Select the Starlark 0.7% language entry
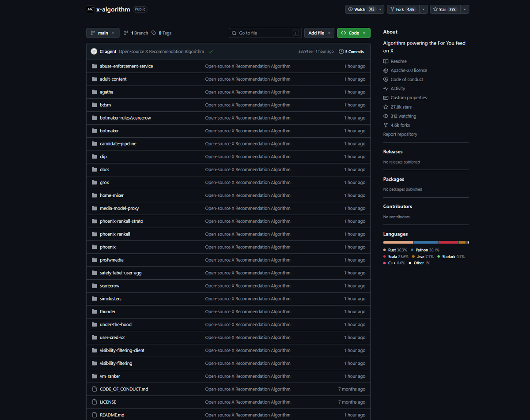 point(451,257)
